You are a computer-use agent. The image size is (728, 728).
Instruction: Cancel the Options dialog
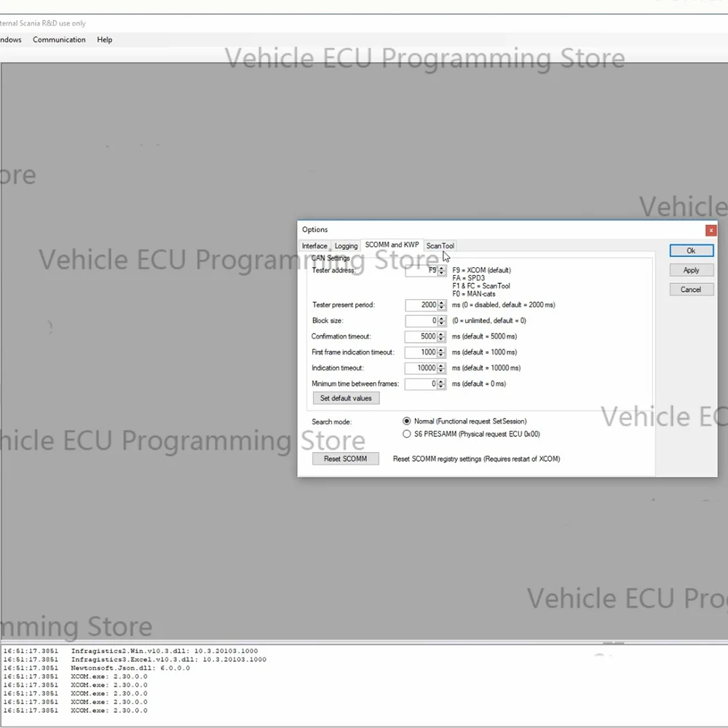click(692, 290)
